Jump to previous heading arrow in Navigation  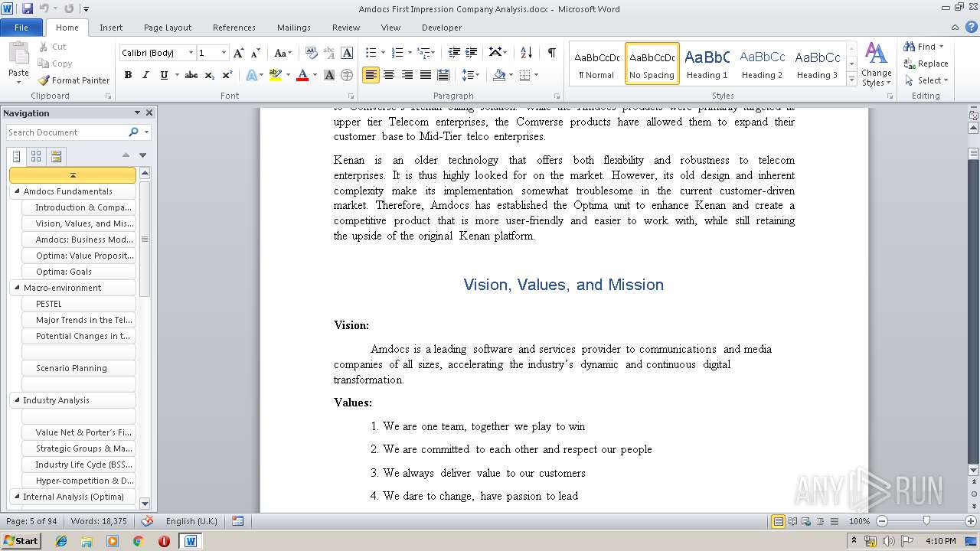(126, 155)
